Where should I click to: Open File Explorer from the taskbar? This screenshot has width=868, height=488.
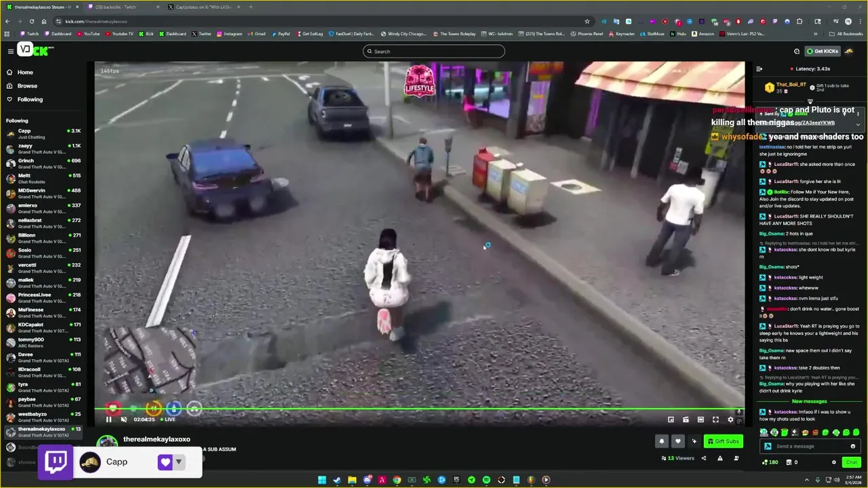point(352,480)
